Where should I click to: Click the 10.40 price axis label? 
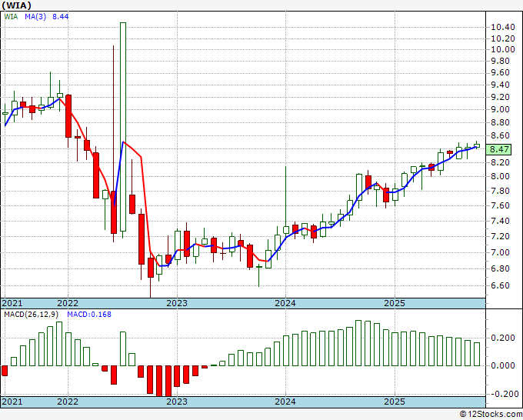coord(503,28)
